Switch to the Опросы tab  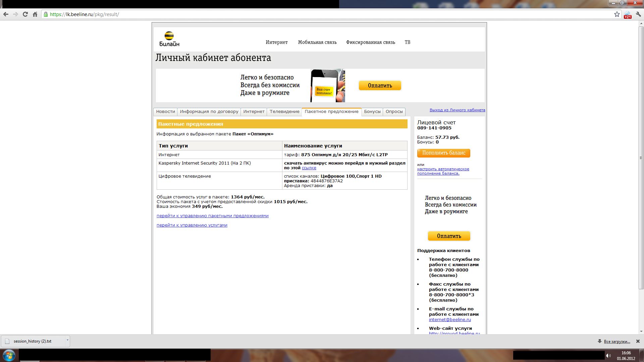[394, 112]
